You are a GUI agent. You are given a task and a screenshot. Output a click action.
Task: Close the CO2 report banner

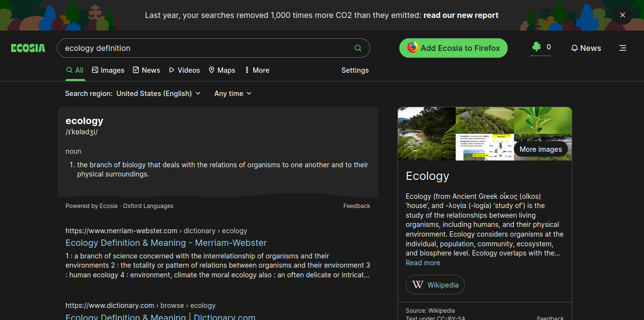(x=623, y=15)
